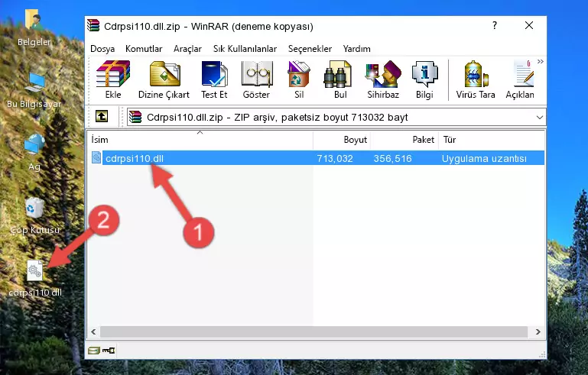Go up one folder level button
Screen dimensions: 588x375
pos(102,117)
